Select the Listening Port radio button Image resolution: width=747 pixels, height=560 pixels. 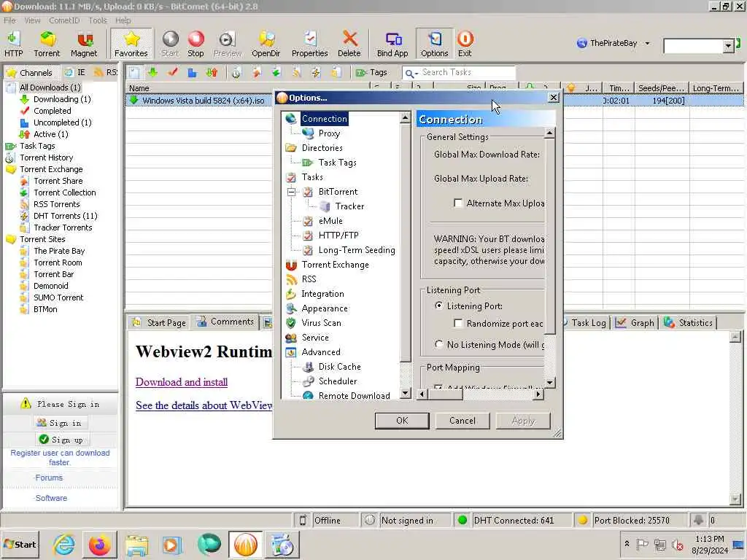click(438, 306)
